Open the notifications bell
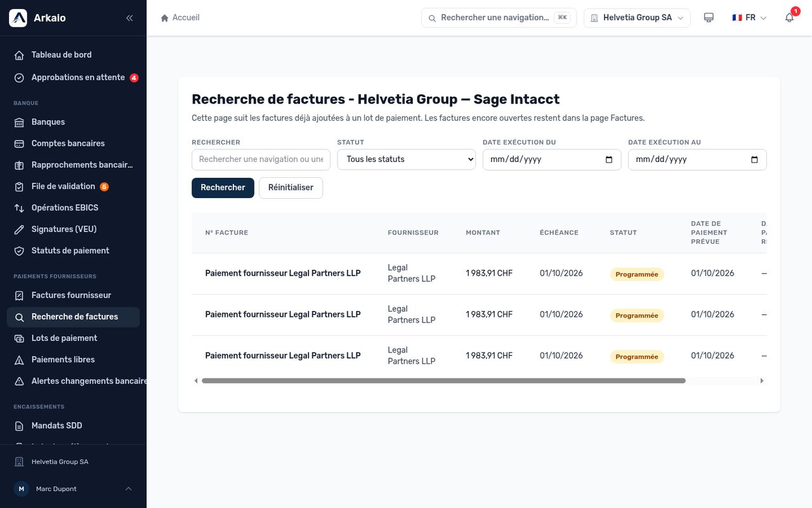This screenshot has width=812, height=508. [x=789, y=18]
